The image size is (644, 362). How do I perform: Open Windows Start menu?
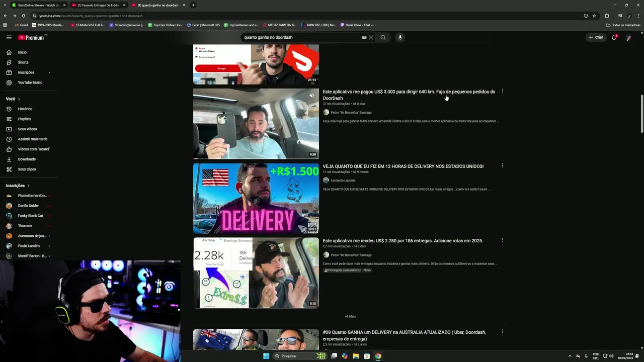point(266,356)
